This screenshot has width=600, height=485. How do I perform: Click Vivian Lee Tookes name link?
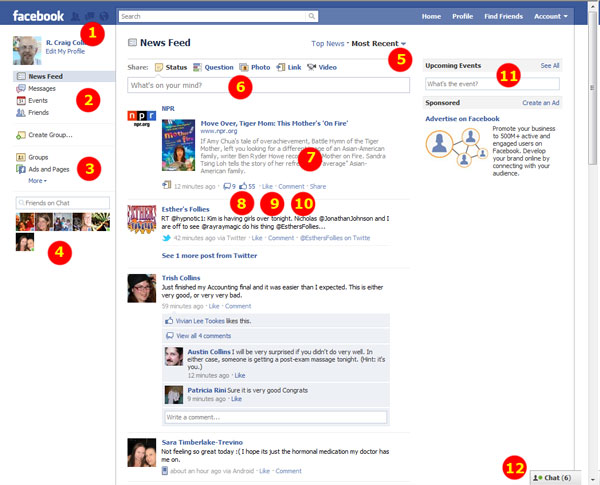[200, 321]
